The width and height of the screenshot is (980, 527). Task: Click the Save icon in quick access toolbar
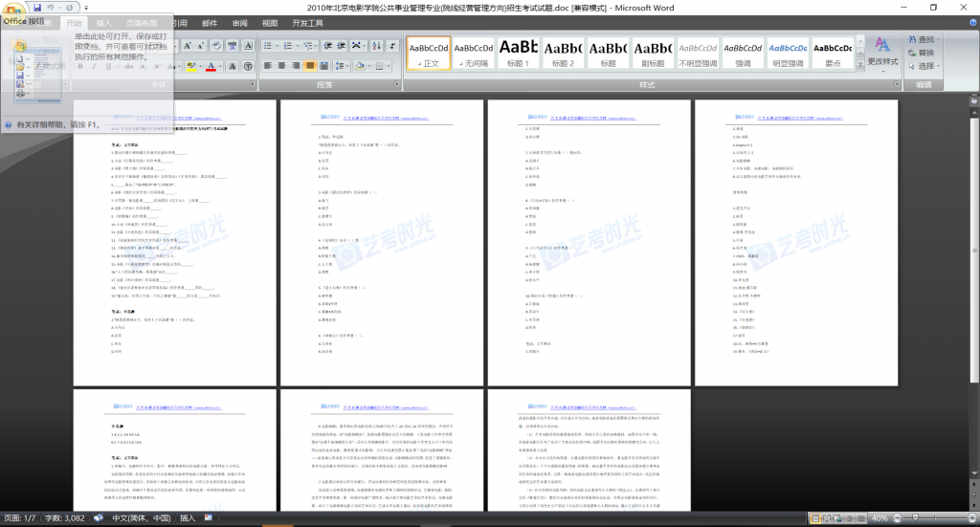pos(36,8)
